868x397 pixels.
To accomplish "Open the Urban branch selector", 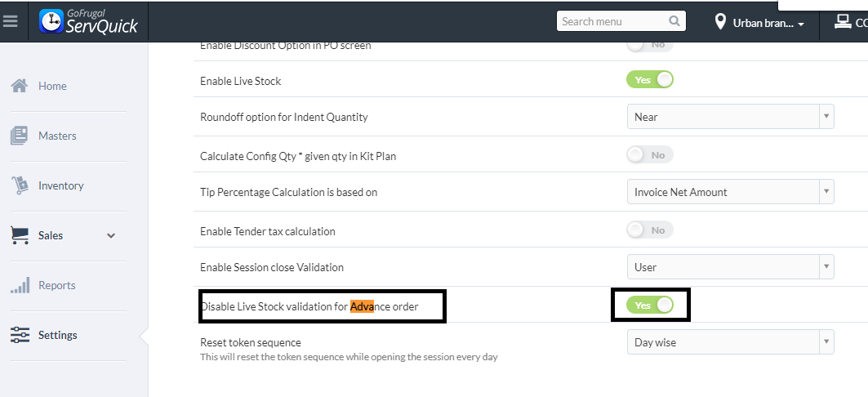I will pyautogui.click(x=768, y=23).
